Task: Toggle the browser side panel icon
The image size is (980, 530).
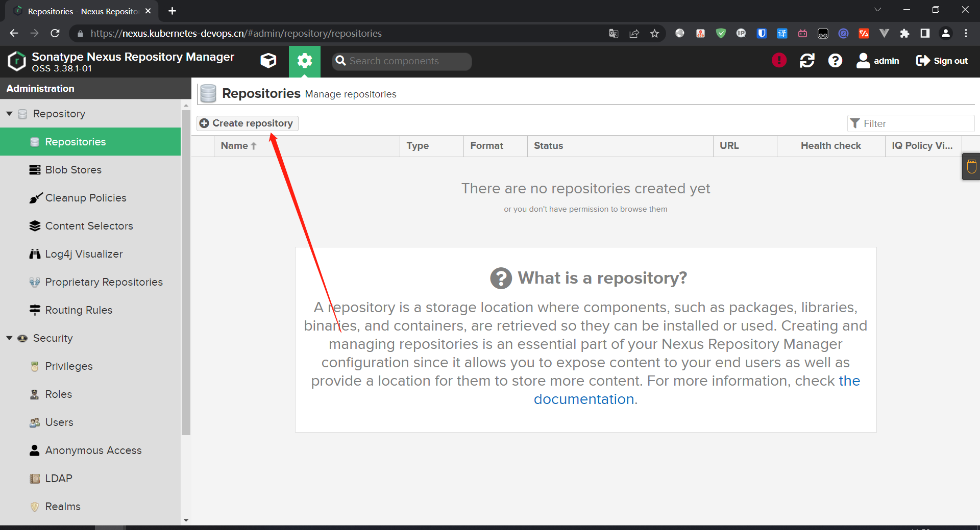Action: pos(925,34)
